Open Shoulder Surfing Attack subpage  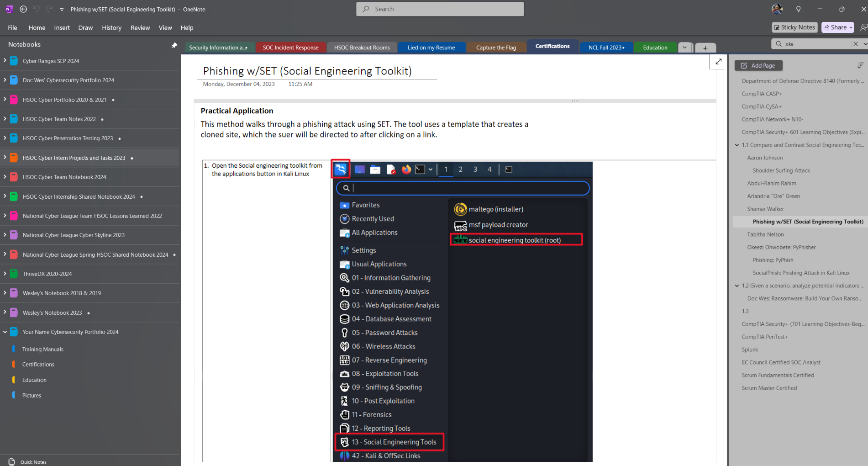click(x=781, y=170)
